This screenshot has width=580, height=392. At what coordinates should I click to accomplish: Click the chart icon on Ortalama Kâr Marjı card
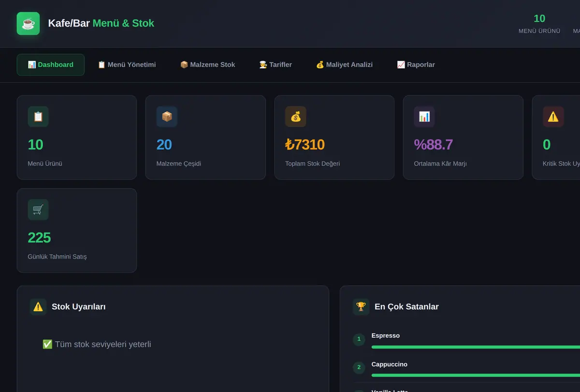424,116
